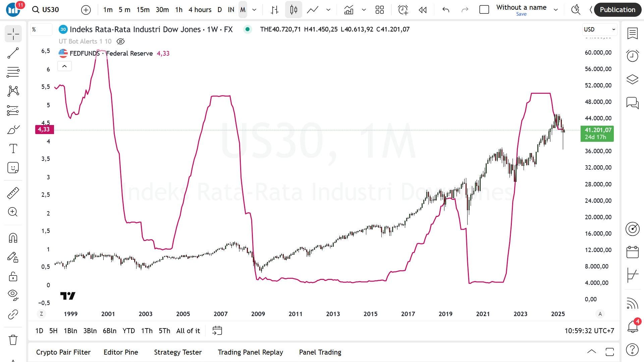Screen dimensions: 644x362
Task: Open the news feed signal icon
Action: pos(632,303)
